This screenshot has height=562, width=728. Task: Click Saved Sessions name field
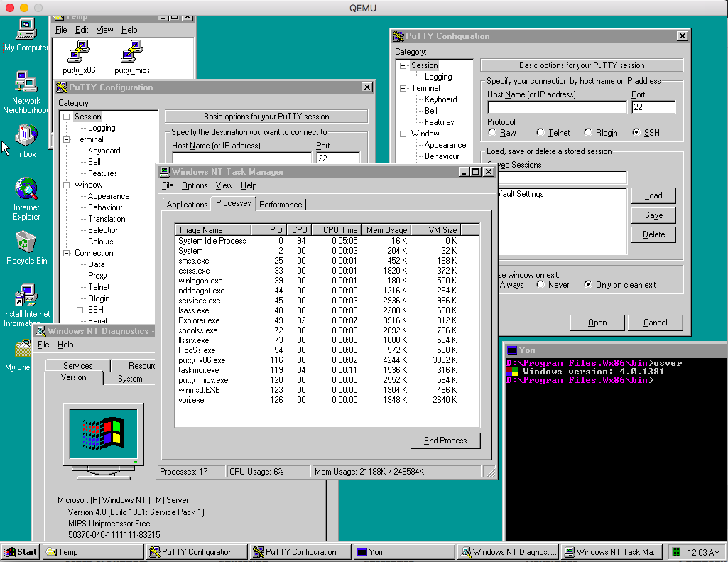pos(563,178)
